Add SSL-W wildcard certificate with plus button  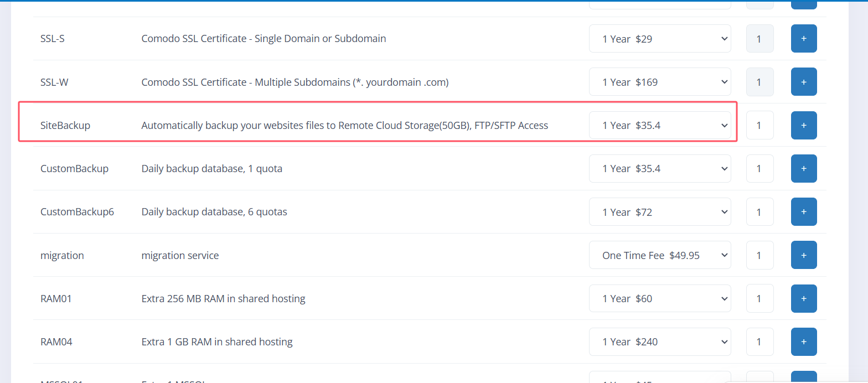click(x=803, y=82)
